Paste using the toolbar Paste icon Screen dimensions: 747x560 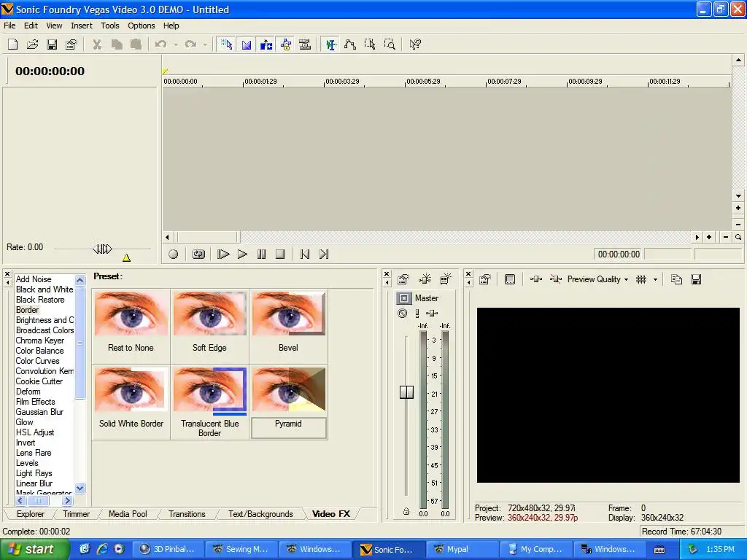click(136, 44)
